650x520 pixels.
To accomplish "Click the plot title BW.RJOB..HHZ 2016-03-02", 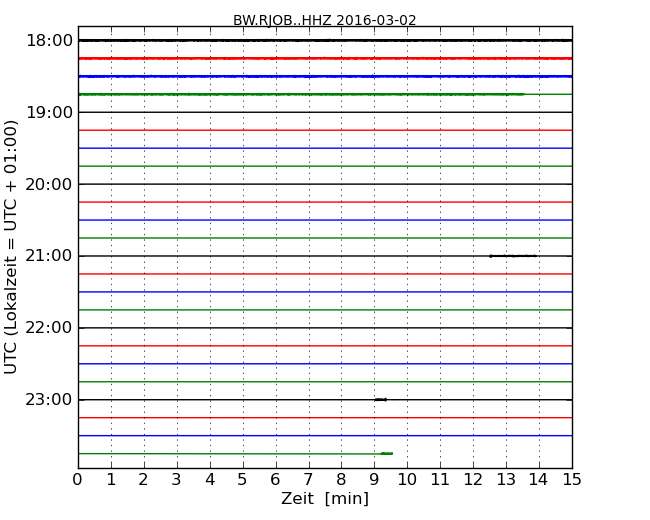I will (x=324, y=20).
